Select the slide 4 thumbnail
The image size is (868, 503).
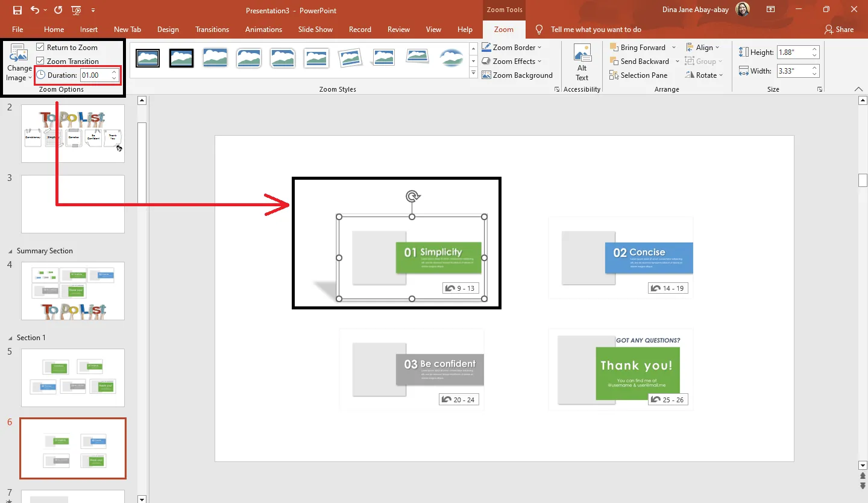tap(72, 291)
